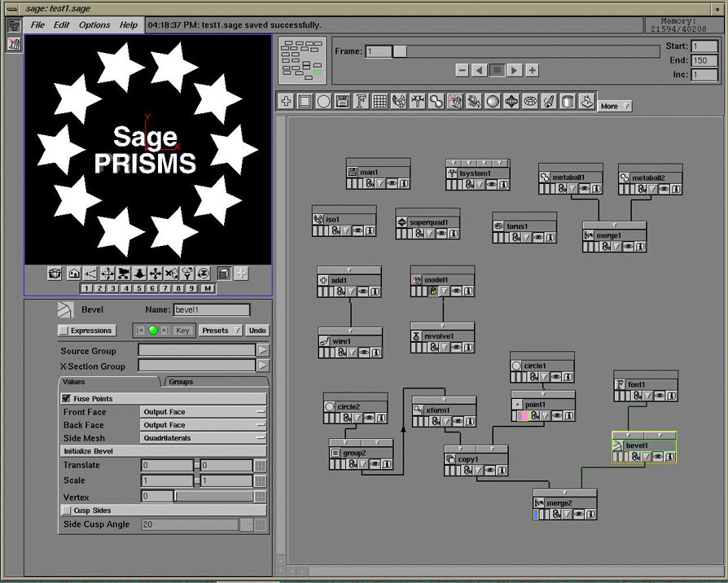This screenshot has width=728, height=583.
Task: Open the Side Mesh option menu
Action: coord(203,438)
